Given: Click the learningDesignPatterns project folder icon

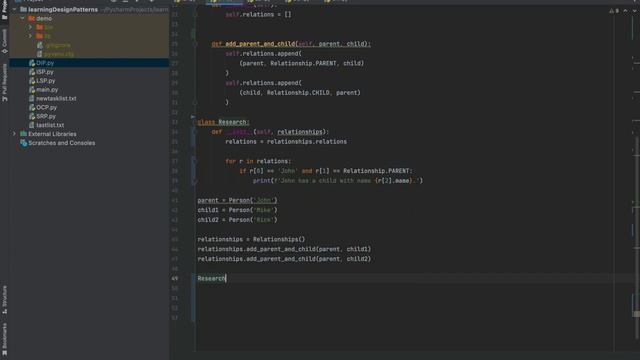Looking at the screenshot, I should click(23, 9).
